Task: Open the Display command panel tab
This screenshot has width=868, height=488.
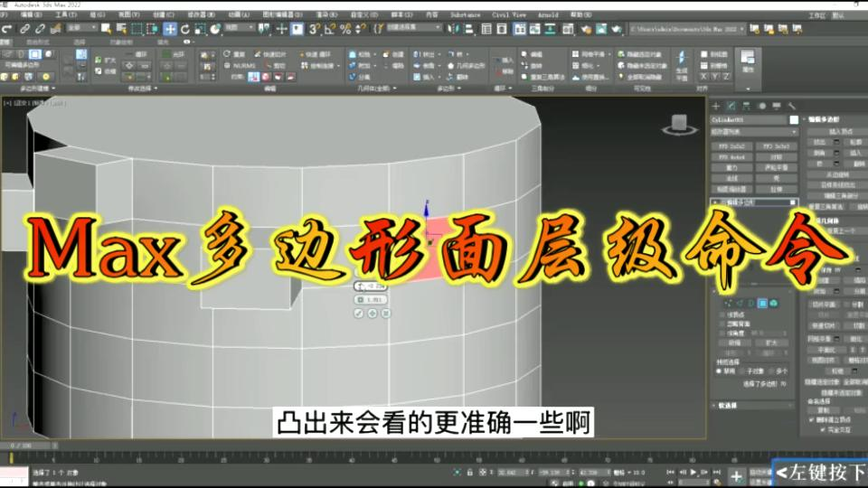Action: point(777,106)
